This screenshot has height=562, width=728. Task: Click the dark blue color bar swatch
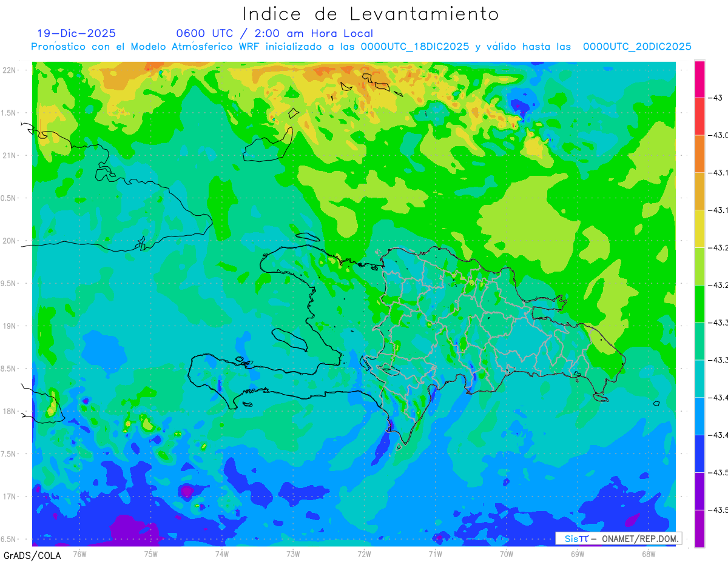(699, 453)
